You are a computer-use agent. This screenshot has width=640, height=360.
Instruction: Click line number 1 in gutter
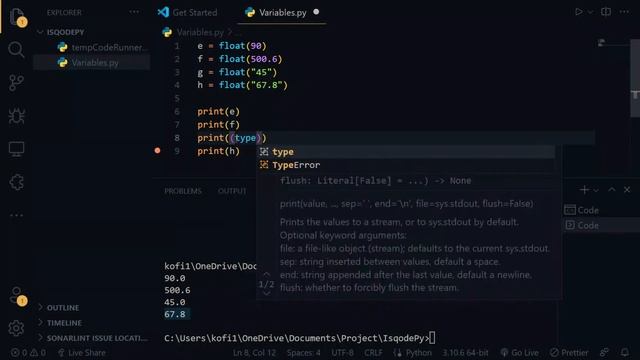tap(177, 46)
